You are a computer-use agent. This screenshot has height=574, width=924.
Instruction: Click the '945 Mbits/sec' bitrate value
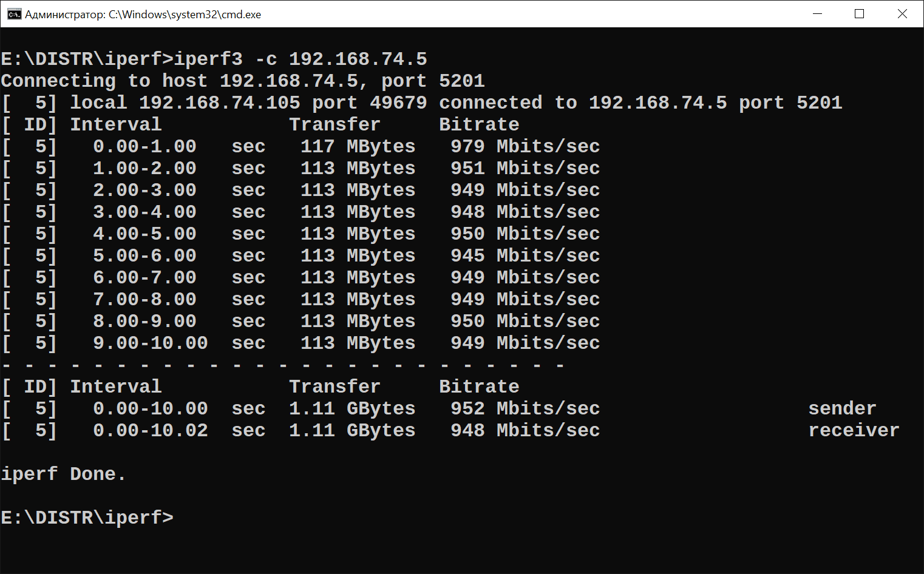click(525, 255)
